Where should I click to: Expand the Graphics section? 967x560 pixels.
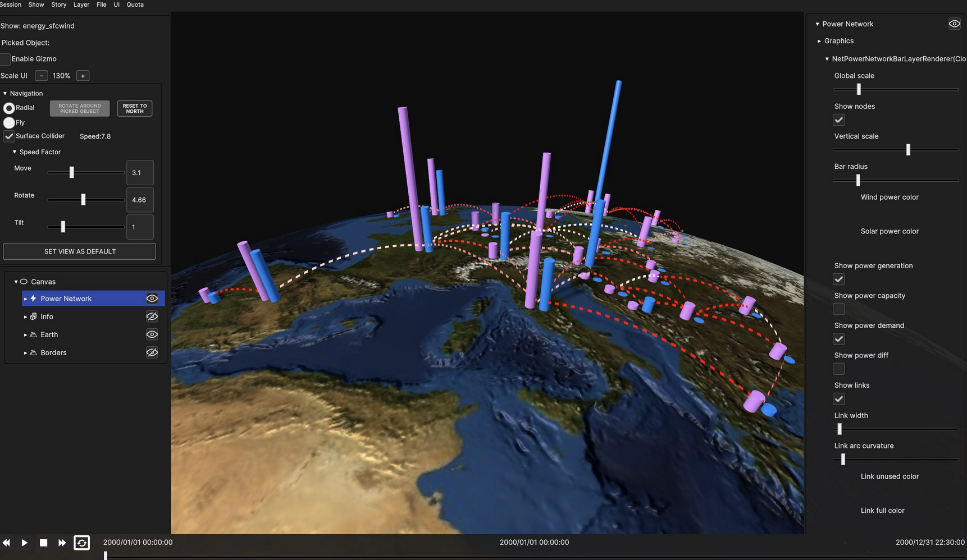click(819, 41)
